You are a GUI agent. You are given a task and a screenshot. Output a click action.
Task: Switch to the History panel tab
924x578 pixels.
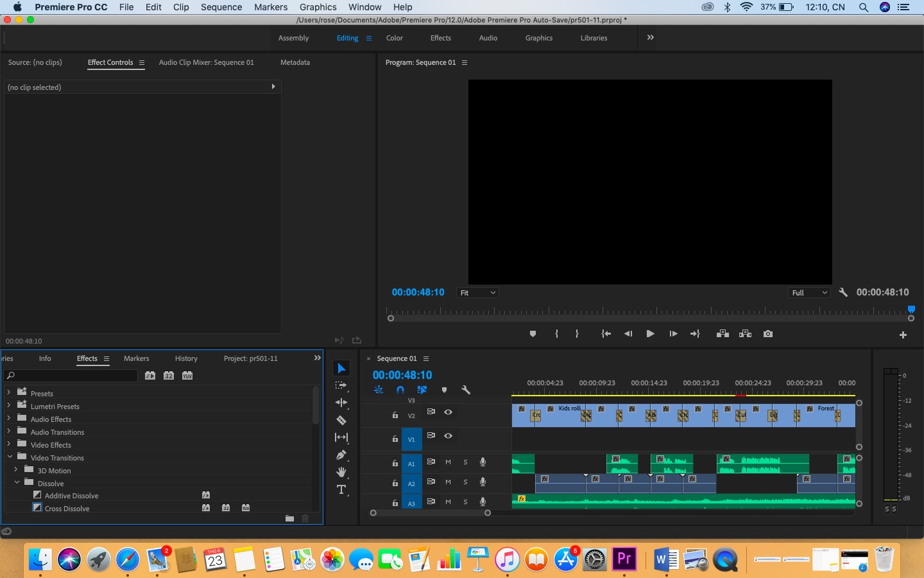click(x=186, y=358)
